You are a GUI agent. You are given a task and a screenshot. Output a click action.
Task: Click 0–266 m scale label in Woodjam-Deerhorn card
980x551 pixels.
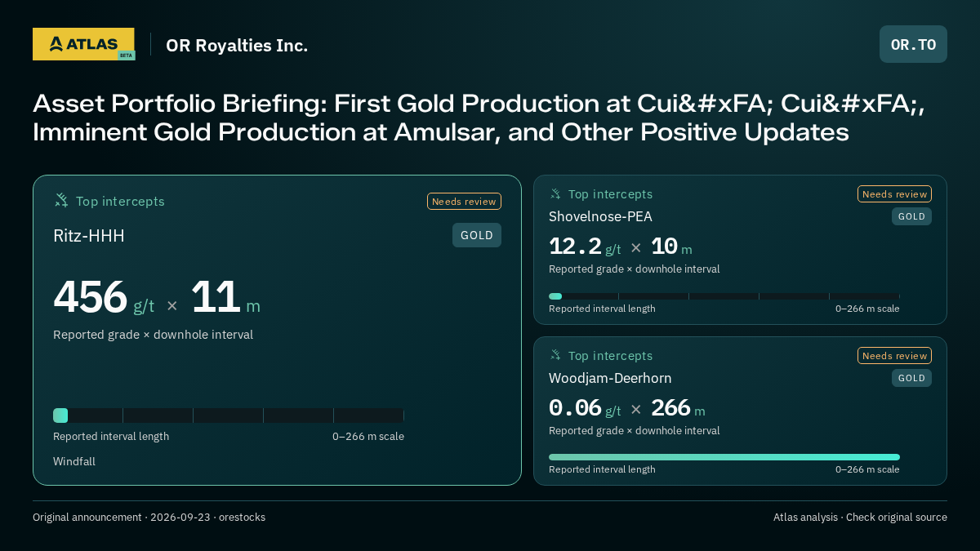[867, 469]
